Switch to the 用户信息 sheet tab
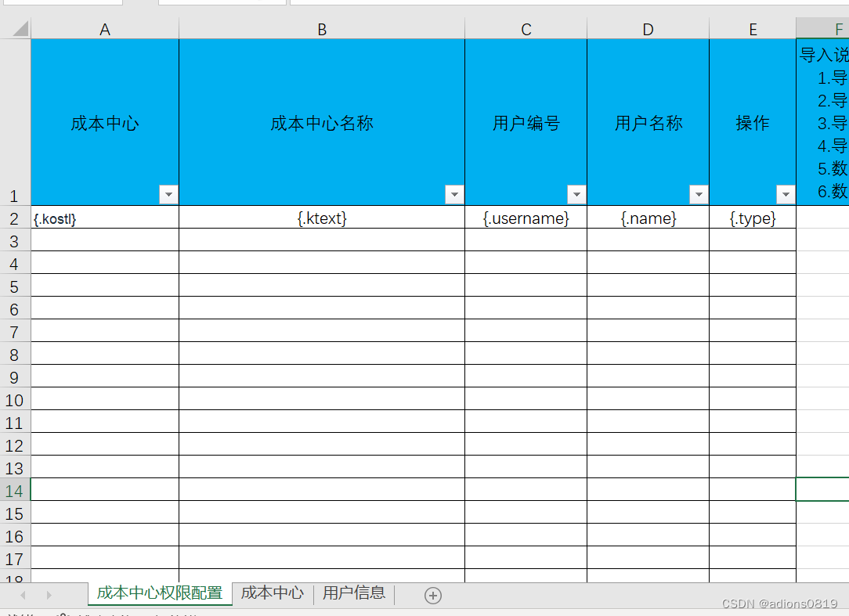This screenshot has width=849, height=616. point(353,594)
